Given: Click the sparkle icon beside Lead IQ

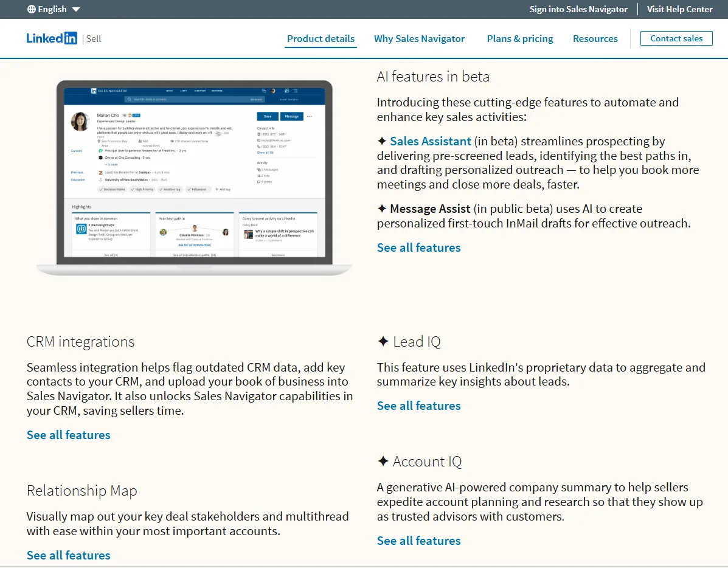Looking at the screenshot, I should (x=383, y=342).
